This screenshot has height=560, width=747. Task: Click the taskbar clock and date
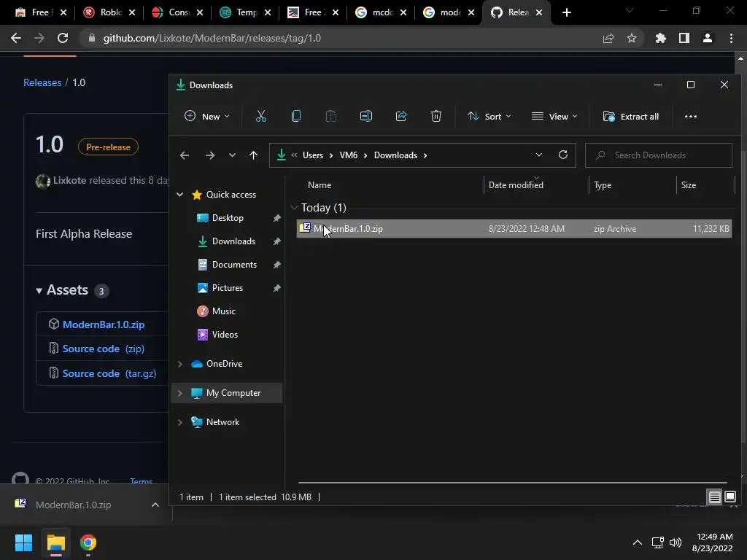pyautogui.click(x=712, y=542)
